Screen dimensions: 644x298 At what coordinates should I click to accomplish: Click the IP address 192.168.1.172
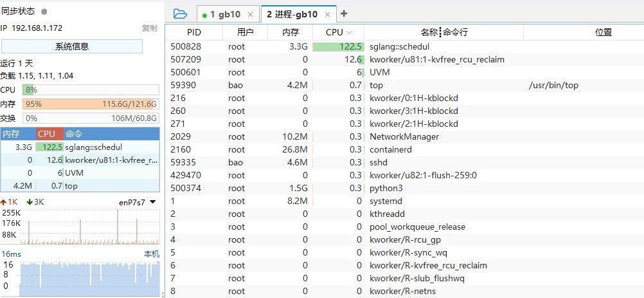[x=37, y=28]
